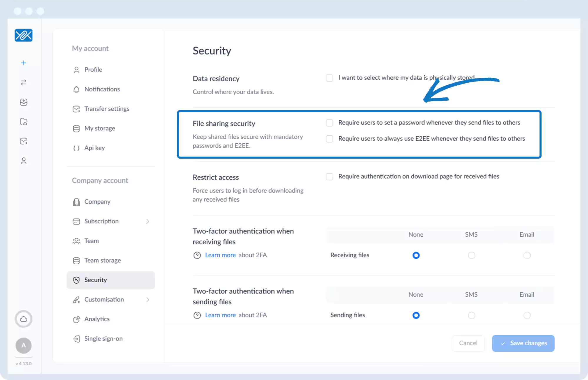
Task: Check require password when sending files
Action: coord(329,123)
